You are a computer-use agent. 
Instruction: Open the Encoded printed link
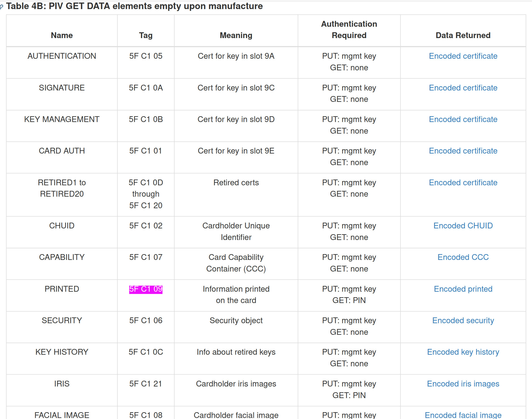point(463,289)
